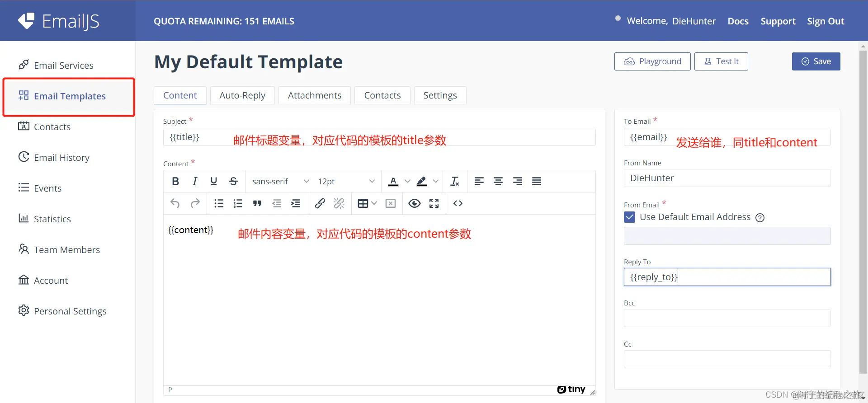This screenshot has height=403, width=868.
Task: Click the To Email input field
Action: point(727,137)
